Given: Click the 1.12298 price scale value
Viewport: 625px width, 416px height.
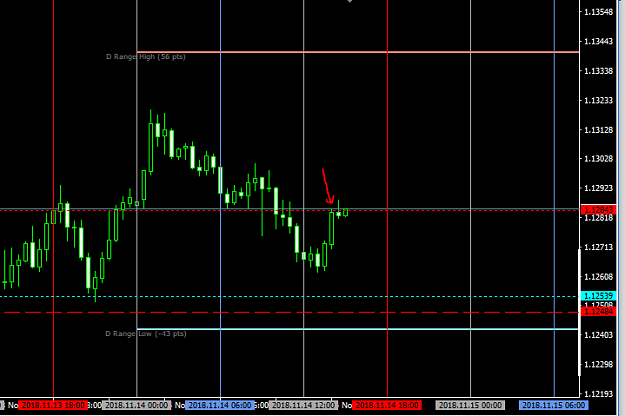Looking at the screenshot, I should [x=599, y=365].
